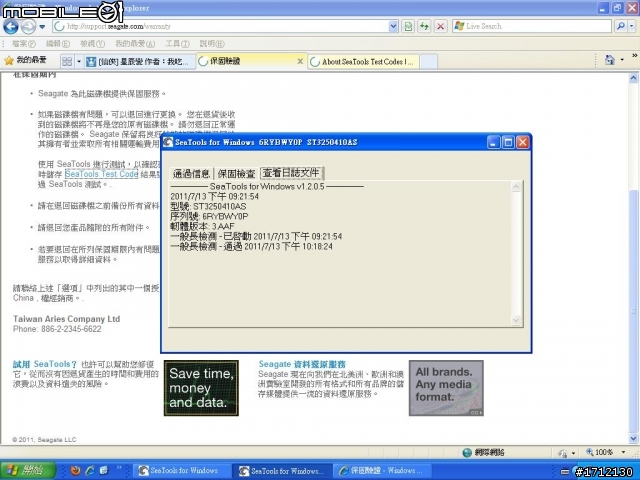Switch to second SeaTools for Windows... taskbar button
This screenshot has width=640, height=480.
(283, 471)
